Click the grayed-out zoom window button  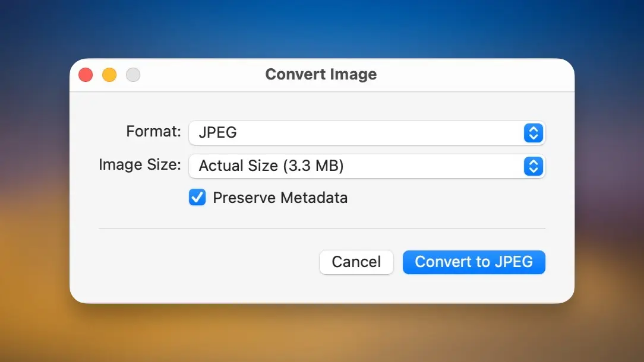(133, 75)
